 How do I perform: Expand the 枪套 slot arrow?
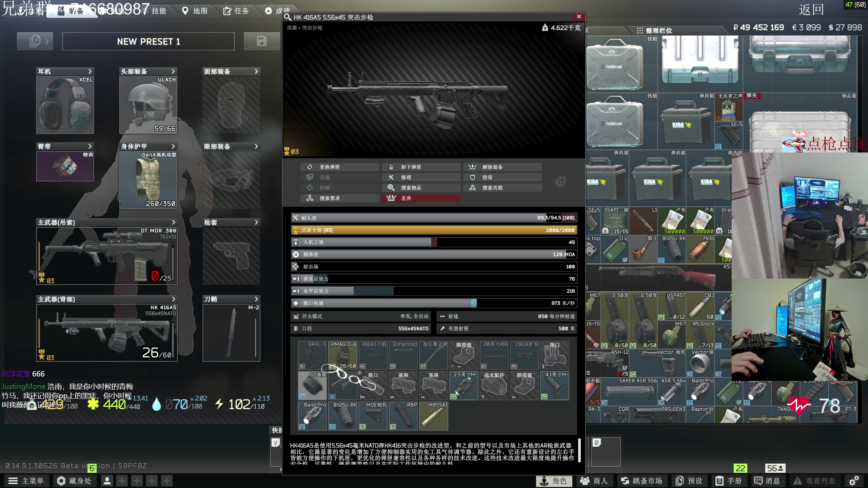[256, 222]
